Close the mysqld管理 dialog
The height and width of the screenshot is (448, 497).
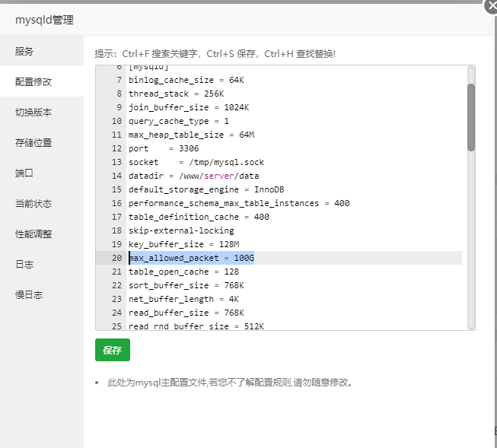492,5
